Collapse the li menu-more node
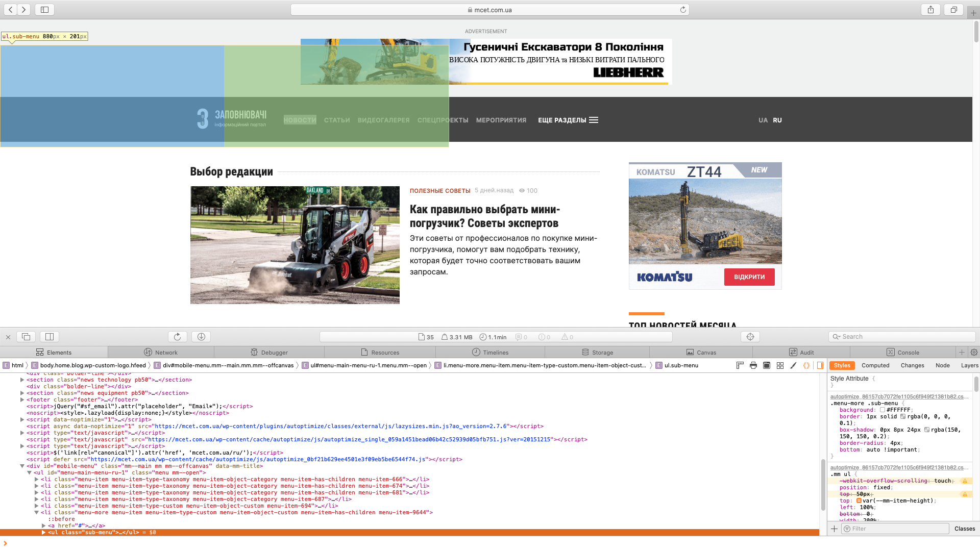 click(37, 512)
